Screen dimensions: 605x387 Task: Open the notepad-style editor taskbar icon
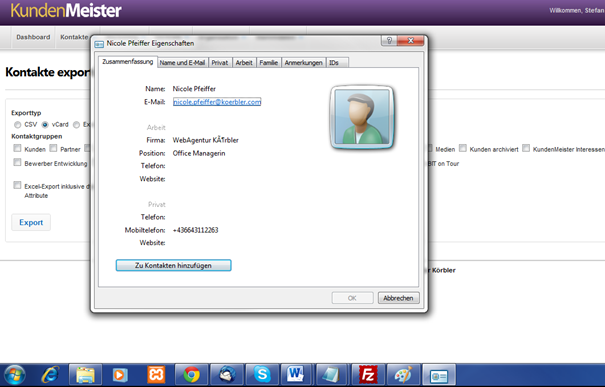[332, 375]
